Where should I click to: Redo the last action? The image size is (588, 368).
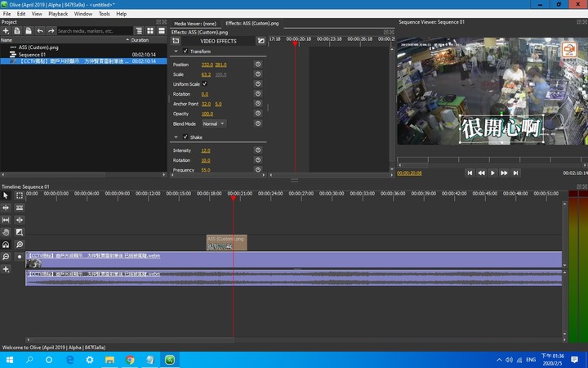(51, 31)
